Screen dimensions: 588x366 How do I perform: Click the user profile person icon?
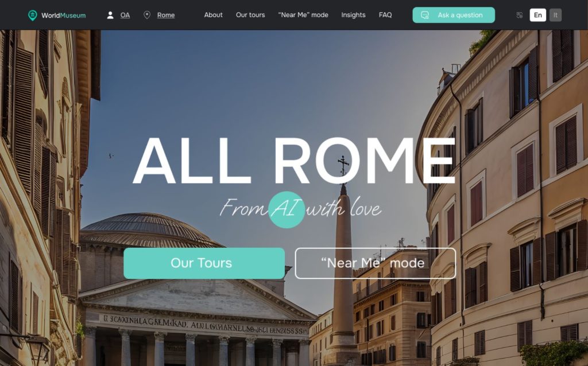(110, 15)
